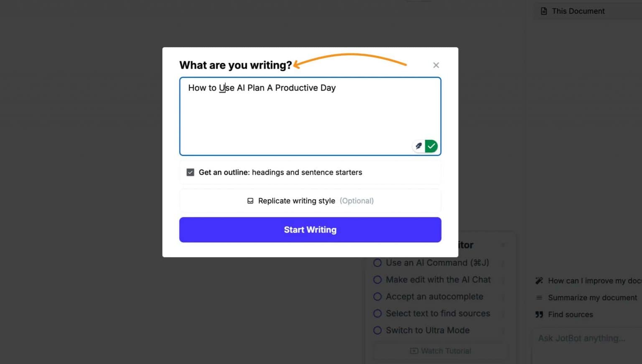Check off Accept an autocomplete
This screenshot has height=364, width=642.
click(x=377, y=296)
